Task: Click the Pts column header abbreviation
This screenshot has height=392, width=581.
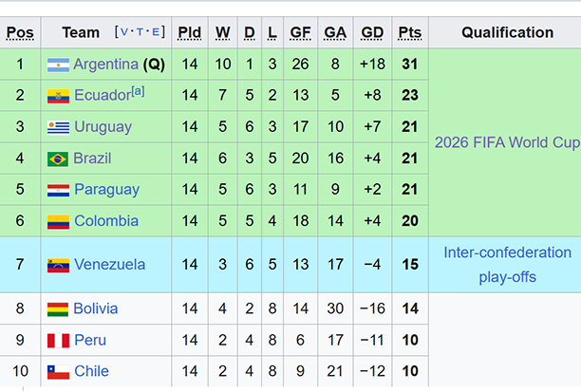Action: [x=410, y=32]
